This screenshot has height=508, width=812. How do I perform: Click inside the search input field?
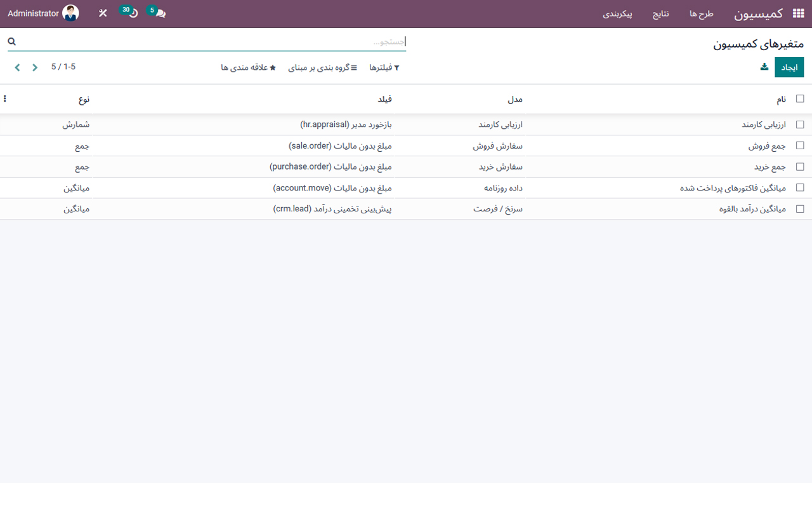[x=254, y=41]
